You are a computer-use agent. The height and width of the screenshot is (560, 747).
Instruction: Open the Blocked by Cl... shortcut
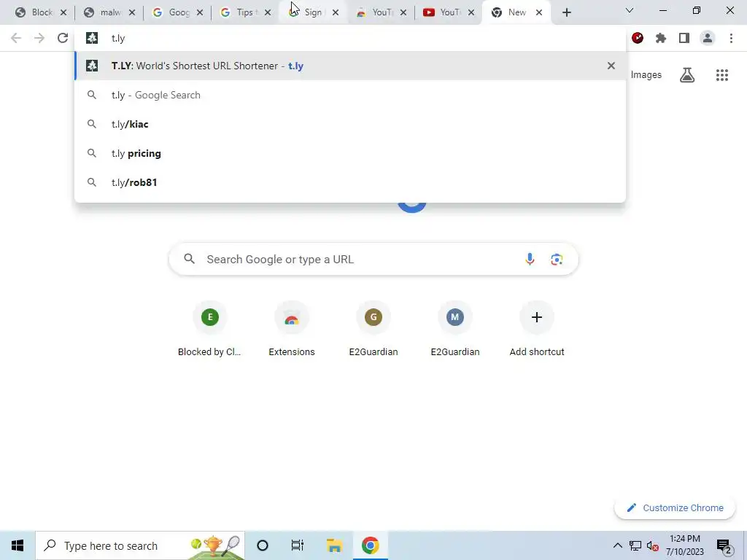coord(209,330)
